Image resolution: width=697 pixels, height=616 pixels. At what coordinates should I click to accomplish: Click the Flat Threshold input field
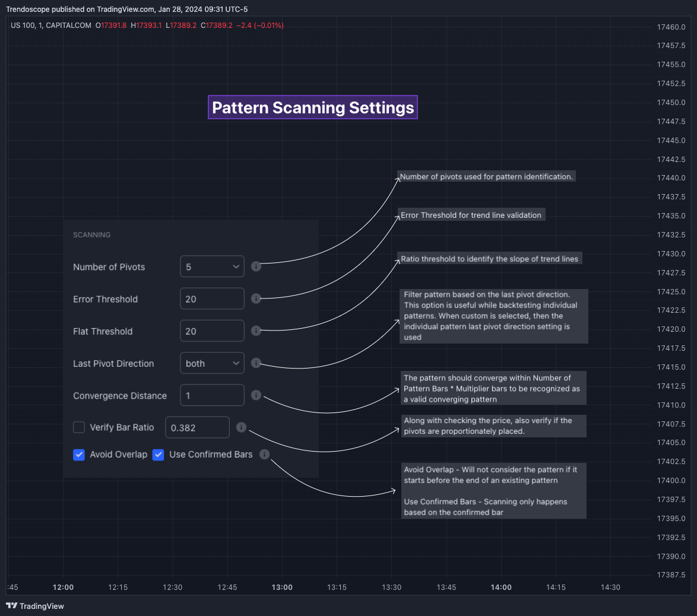[x=212, y=331]
